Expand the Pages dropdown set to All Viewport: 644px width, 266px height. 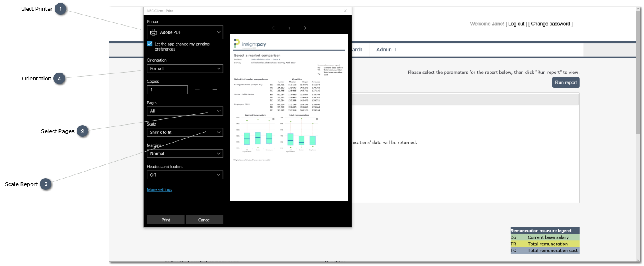[x=185, y=111]
